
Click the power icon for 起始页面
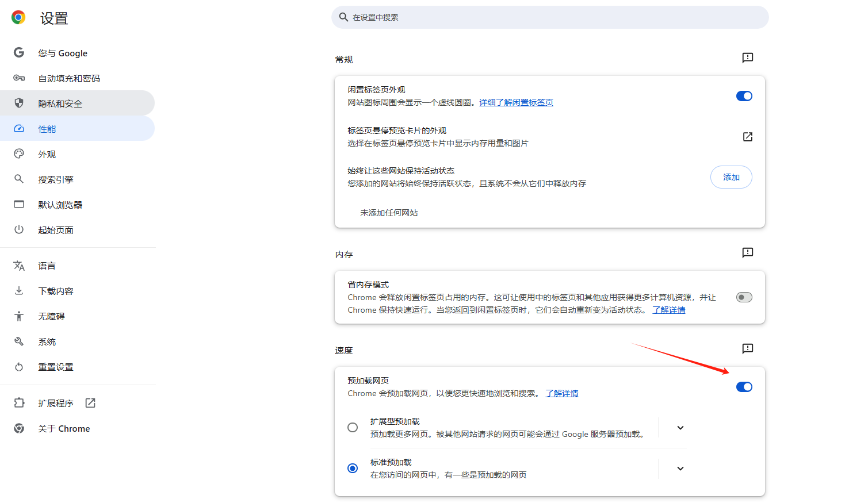click(19, 230)
